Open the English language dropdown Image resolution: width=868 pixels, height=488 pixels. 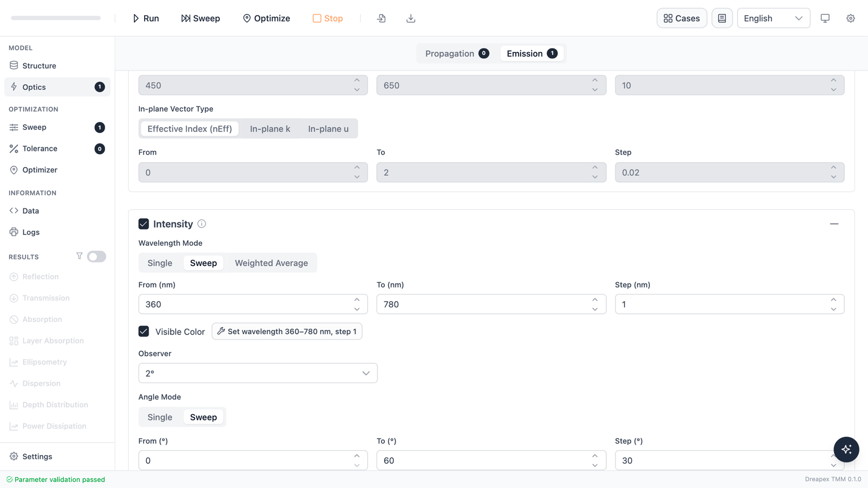pyautogui.click(x=774, y=18)
